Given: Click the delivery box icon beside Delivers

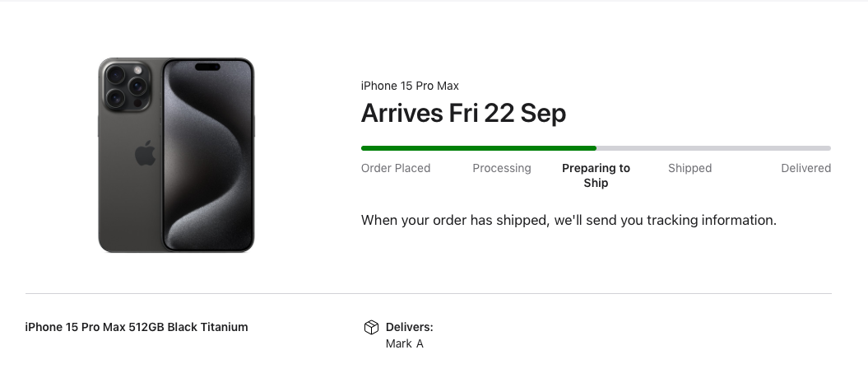Looking at the screenshot, I should click(x=371, y=328).
